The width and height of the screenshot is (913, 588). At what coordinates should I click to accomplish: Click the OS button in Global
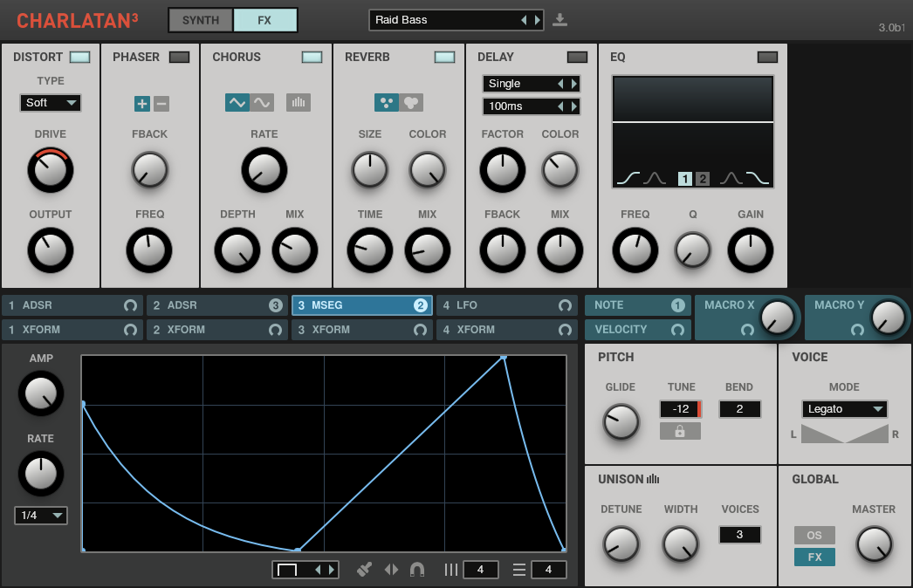[x=813, y=535]
